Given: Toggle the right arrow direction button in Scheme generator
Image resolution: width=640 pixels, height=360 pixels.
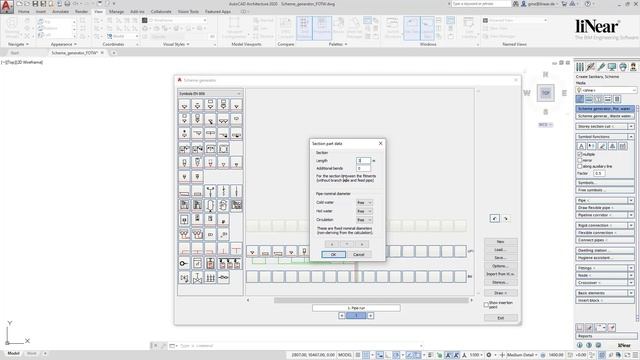Looking at the screenshot, I should [506, 219].
